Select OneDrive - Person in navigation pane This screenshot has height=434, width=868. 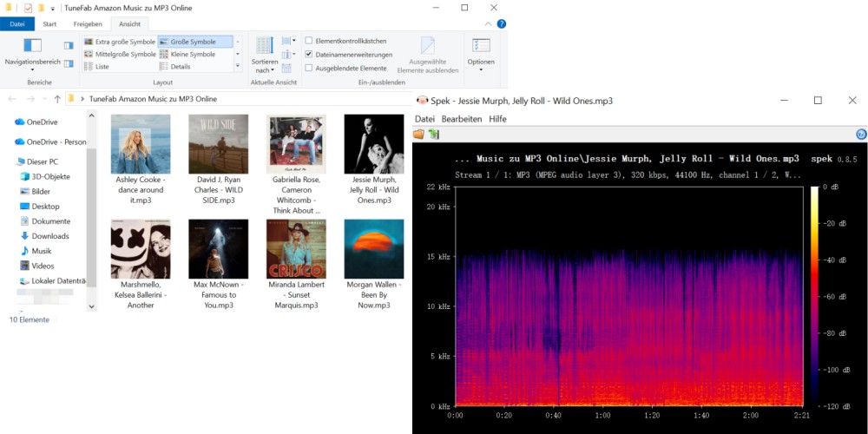point(50,141)
